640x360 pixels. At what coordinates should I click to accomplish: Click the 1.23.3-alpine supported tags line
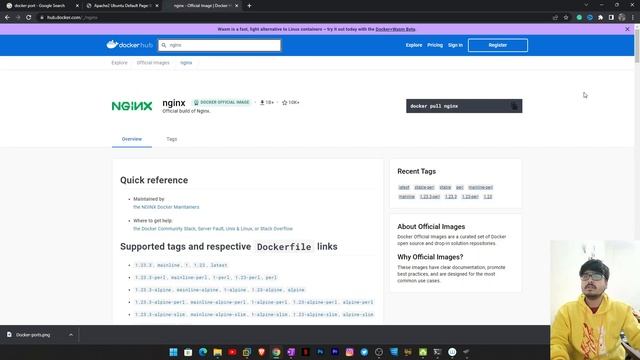(x=220, y=290)
